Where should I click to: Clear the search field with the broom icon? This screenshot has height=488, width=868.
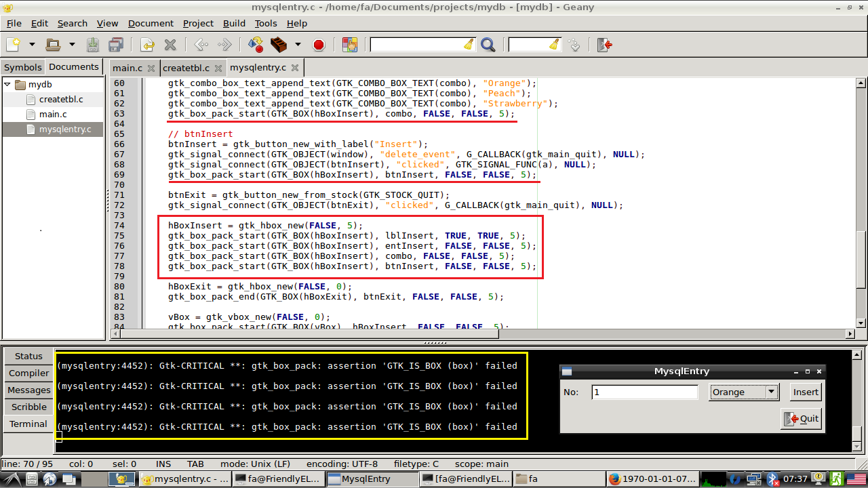click(469, 45)
